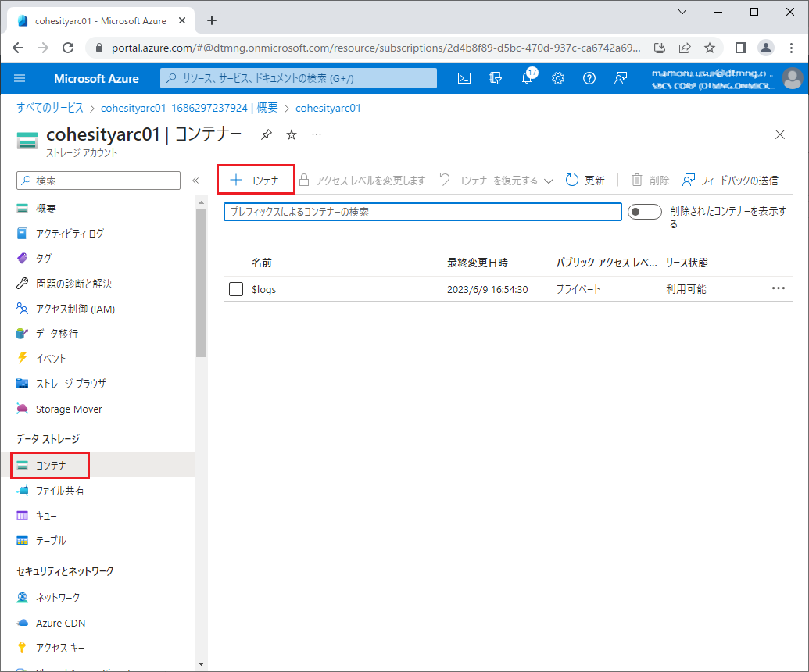Collapse the left resource menu
This screenshot has height=672, width=809.
(x=195, y=181)
